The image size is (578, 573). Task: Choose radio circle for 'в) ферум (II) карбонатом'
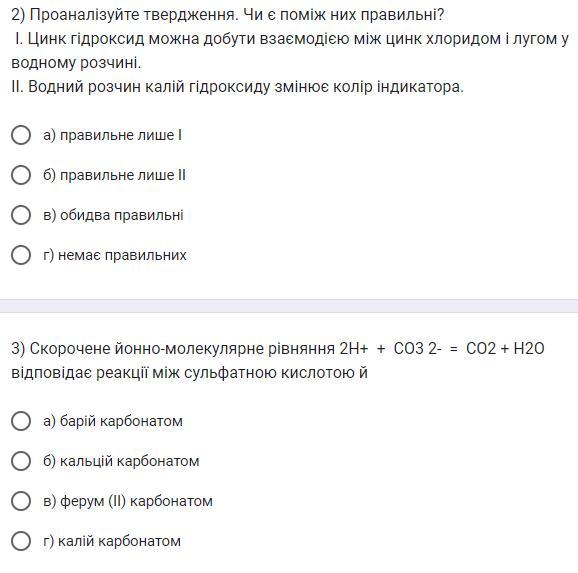point(21,501)
